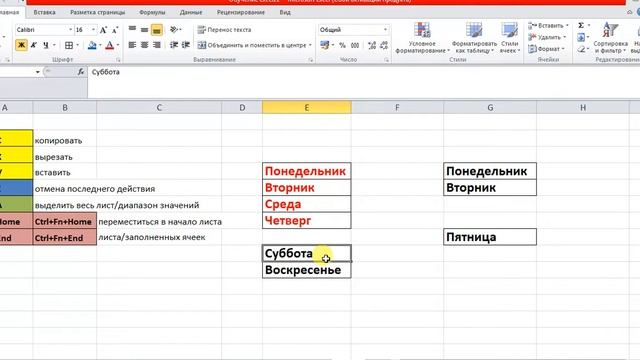640x360 pixels.
Task: Open Выравнивание dialog launcher
Action: (x=311, y=60)
